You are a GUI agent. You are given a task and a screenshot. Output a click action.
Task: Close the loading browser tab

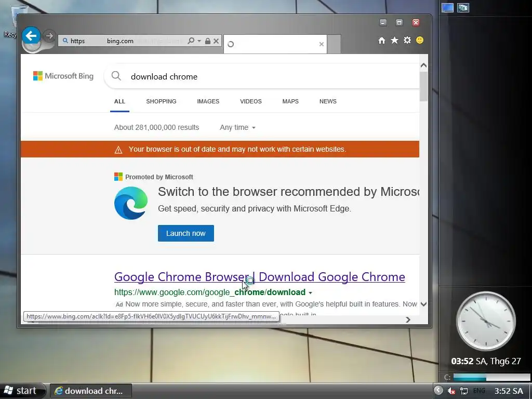click(321, 44)
